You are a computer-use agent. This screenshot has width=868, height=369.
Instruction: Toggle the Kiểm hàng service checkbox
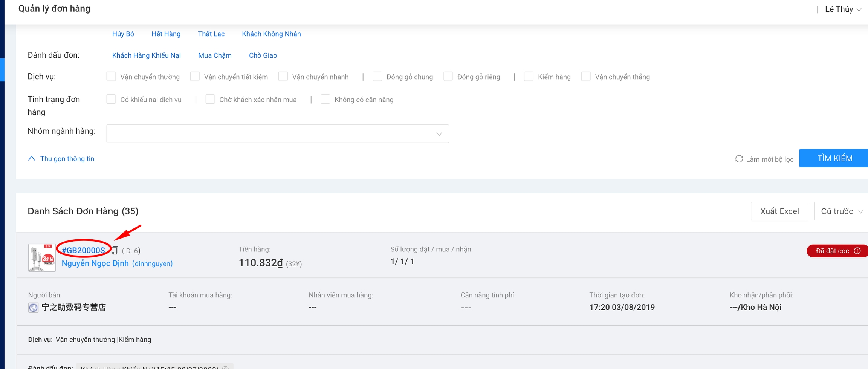529,77
